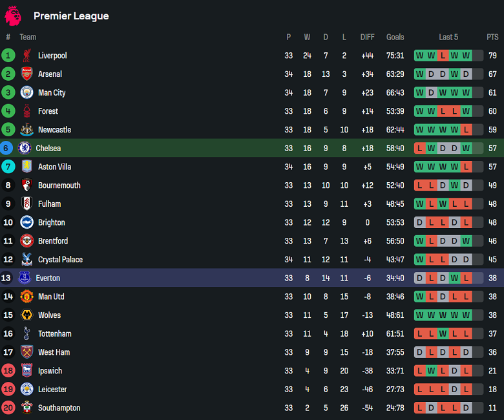This screenshot has height=420, width=504.
Task: Click the Premier League title text
Action: point(71,16)
